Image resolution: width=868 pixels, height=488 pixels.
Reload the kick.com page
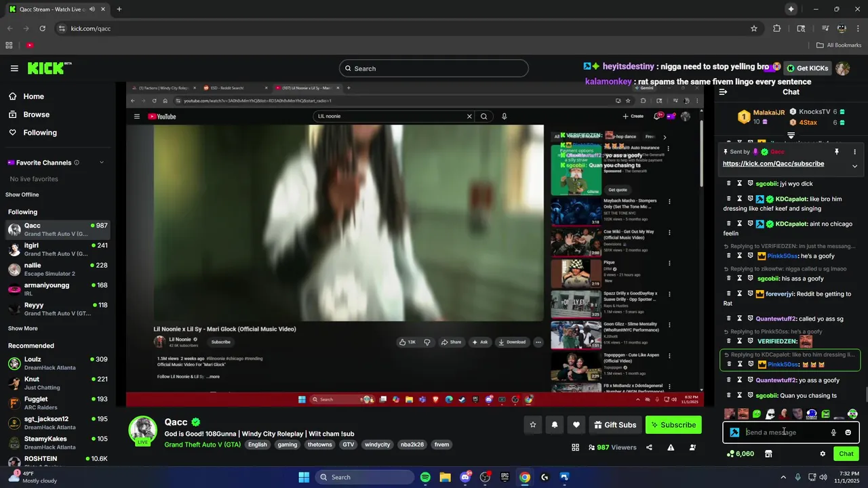42,28
